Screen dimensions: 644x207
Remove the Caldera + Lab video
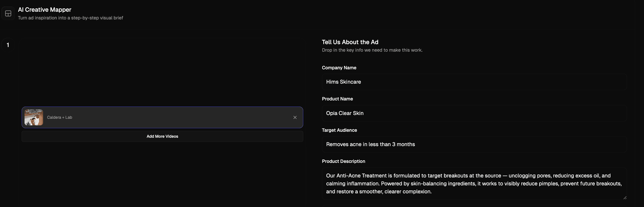[x=295, y=117]
